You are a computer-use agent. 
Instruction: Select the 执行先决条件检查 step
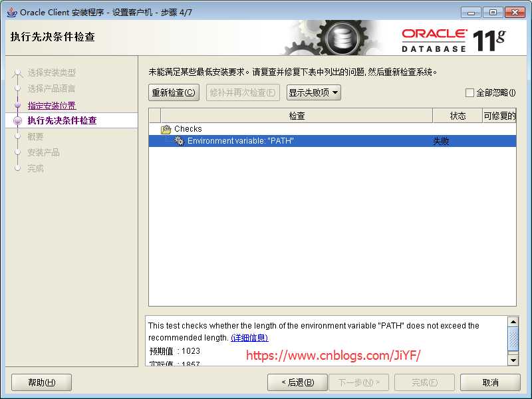[62, 120]
